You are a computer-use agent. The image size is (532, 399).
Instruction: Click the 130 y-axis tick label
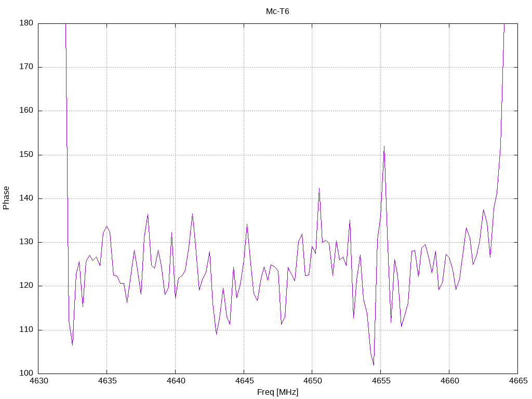pos(26,242)
